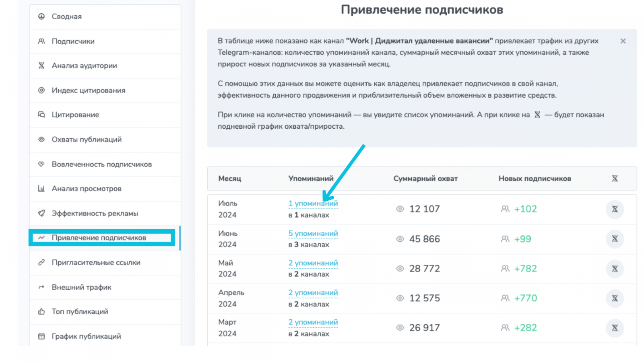Click the Охваты публикаций eye icon
Screen dimensions: 644x362
pyautogui.click(x=41, y=140)
